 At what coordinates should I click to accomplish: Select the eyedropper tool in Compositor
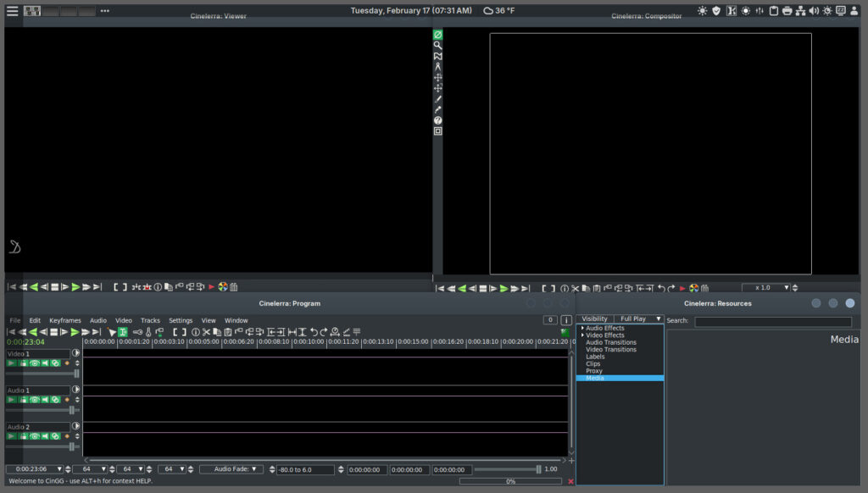point(438,110)
